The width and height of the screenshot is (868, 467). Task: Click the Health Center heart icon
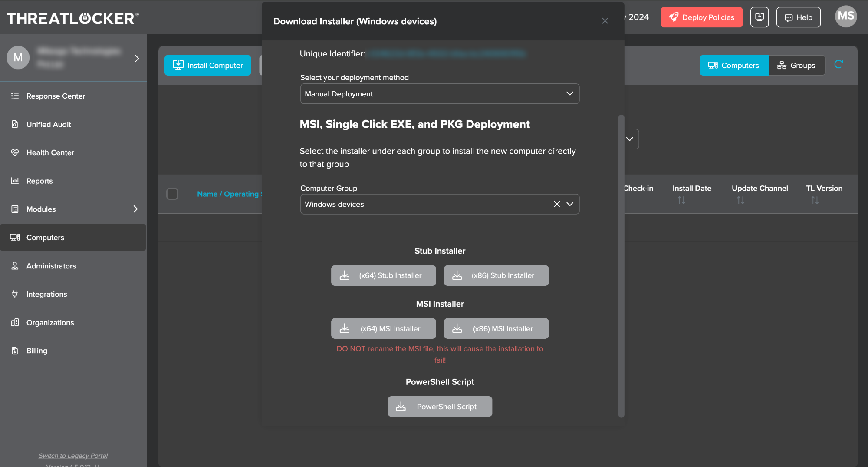click(15, 152)
